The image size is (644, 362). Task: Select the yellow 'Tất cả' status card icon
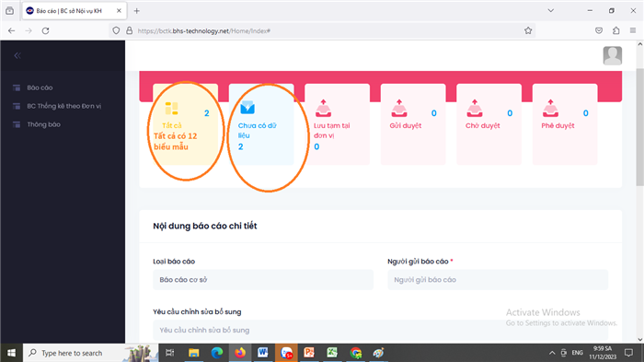tap(171, 108)
